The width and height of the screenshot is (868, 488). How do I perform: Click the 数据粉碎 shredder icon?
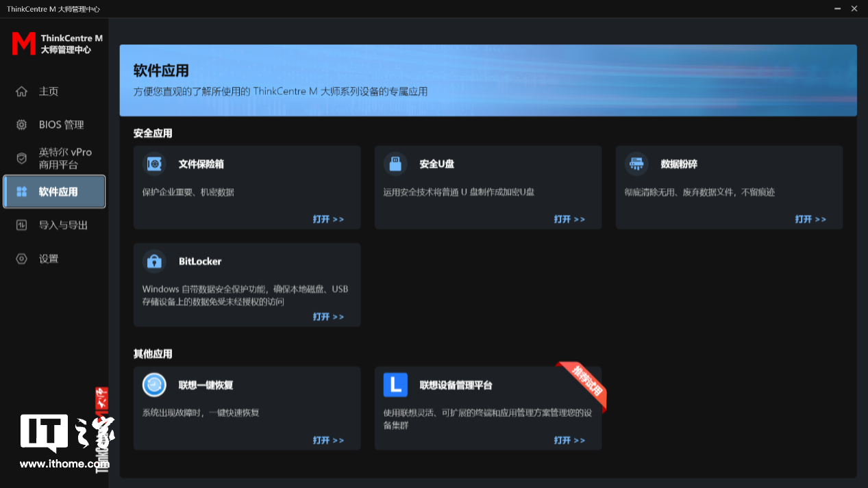(636, 164)
